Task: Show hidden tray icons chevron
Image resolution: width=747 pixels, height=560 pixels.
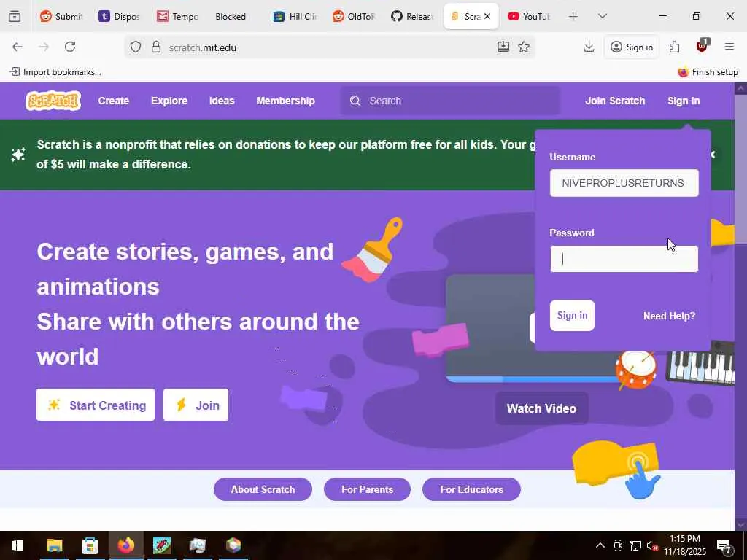Action: pyautogui.click(x=600, y=545)
